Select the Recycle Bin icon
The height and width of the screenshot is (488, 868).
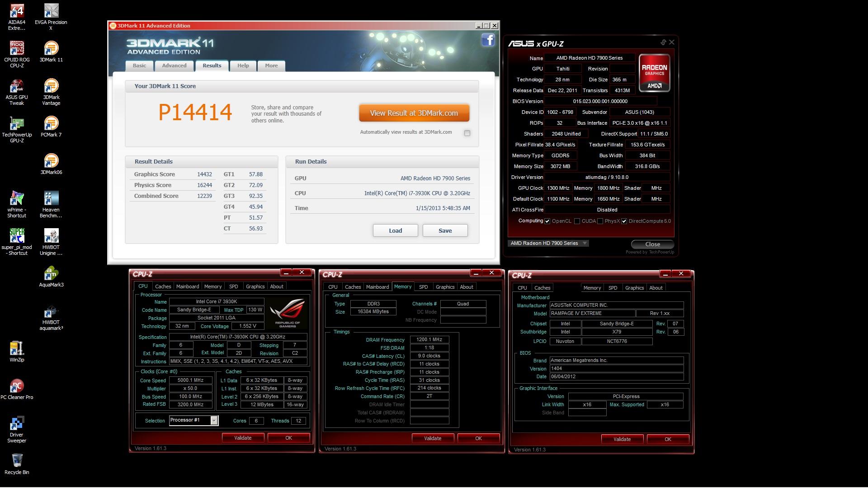click(17, 465)
